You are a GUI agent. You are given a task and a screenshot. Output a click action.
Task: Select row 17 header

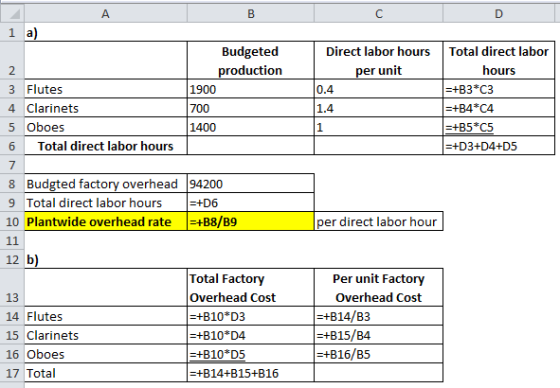click(x=12, y=373)
